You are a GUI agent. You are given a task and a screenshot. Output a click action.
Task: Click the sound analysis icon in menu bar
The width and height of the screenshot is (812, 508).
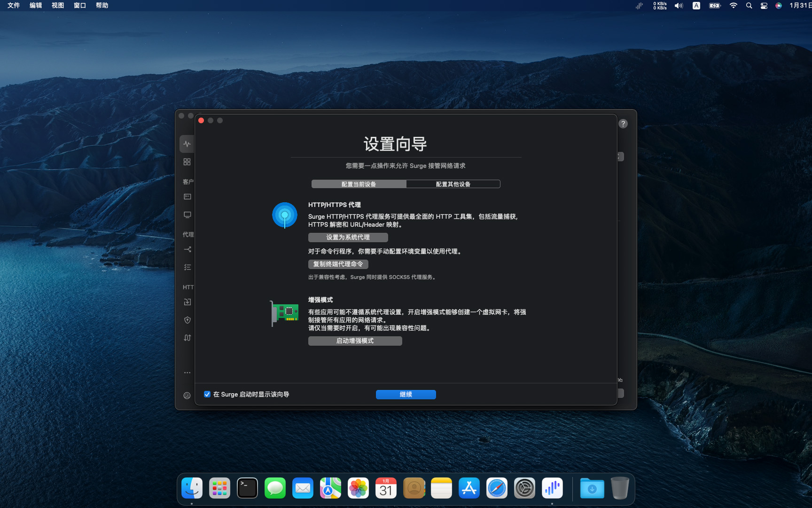click(x=639, y=6)
